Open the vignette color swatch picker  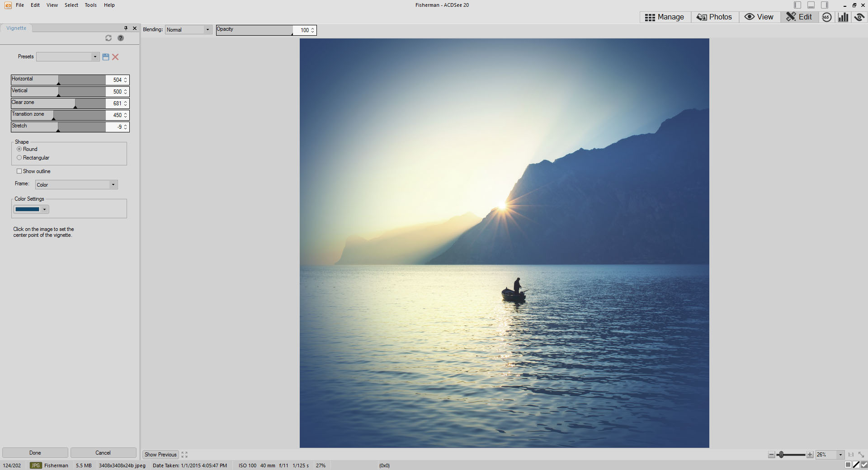31,209
